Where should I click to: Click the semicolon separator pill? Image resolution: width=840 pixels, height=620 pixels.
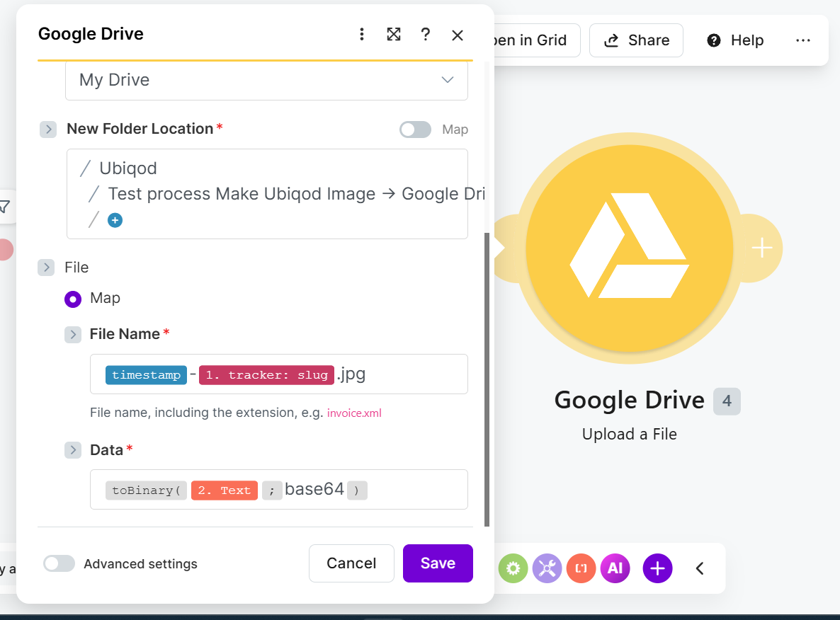pos(272,490)
